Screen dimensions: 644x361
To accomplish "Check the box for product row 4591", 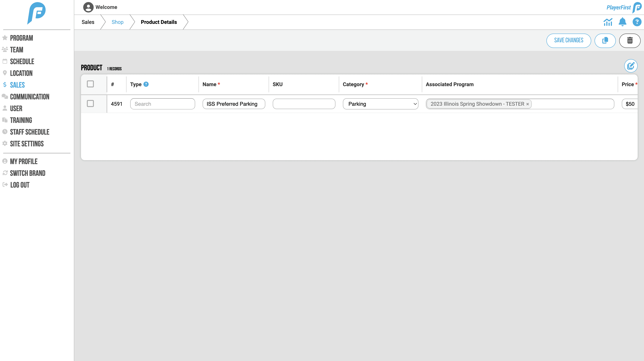I will click(90, 104).
